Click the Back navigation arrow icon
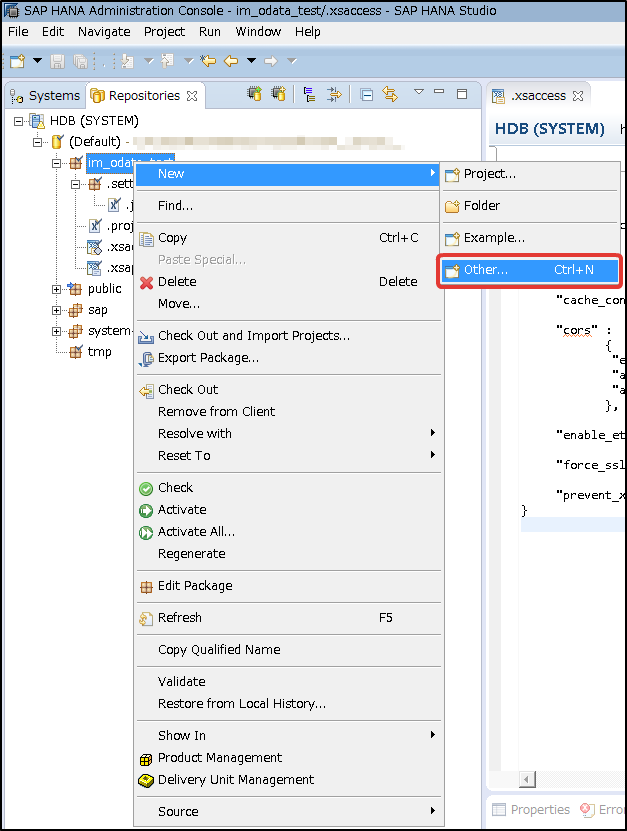 (231, 61)
